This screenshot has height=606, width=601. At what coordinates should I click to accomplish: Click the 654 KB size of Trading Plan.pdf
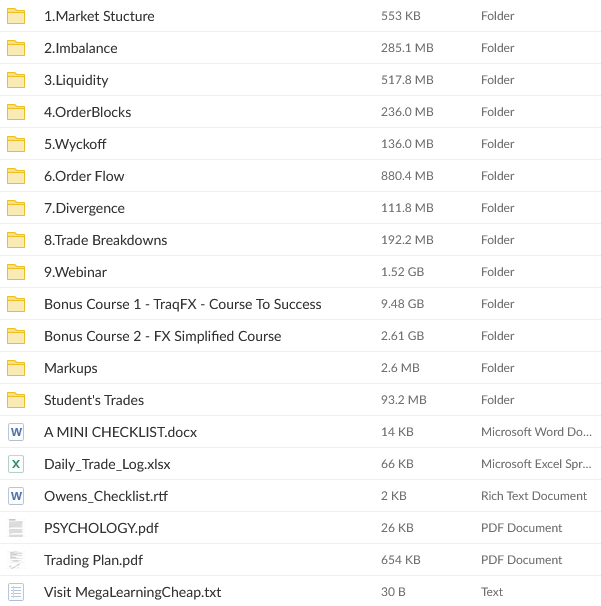tap(401, 560)
